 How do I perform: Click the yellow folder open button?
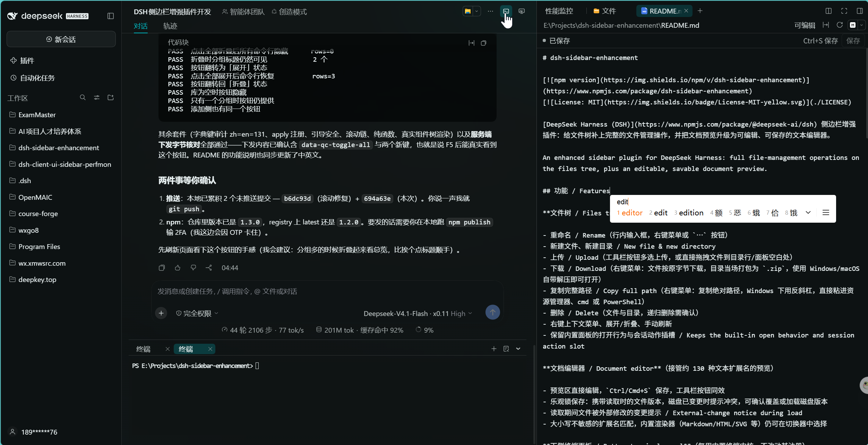click(x=468, y=11)
